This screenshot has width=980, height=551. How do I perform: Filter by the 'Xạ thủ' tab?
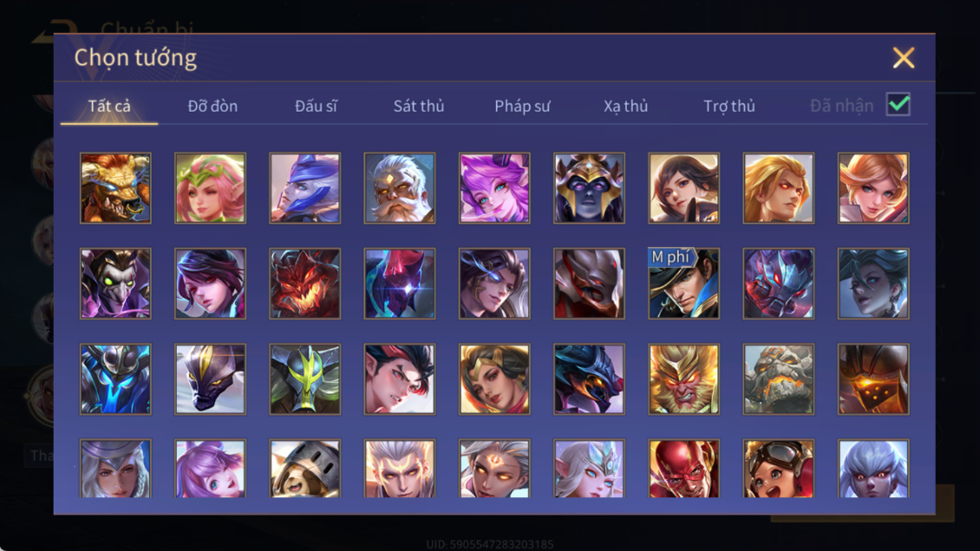(x=625, y=107)
